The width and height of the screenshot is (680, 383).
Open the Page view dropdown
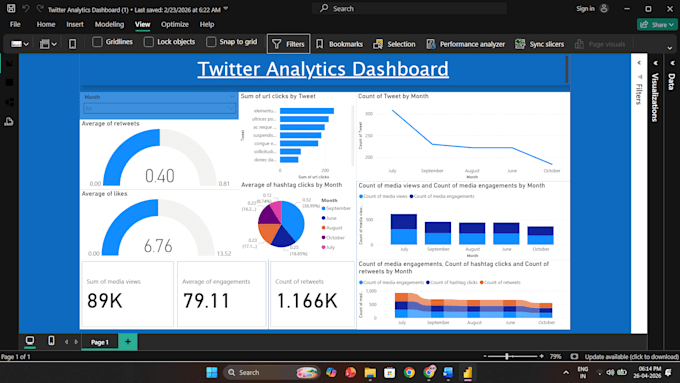tap(48, 44)
